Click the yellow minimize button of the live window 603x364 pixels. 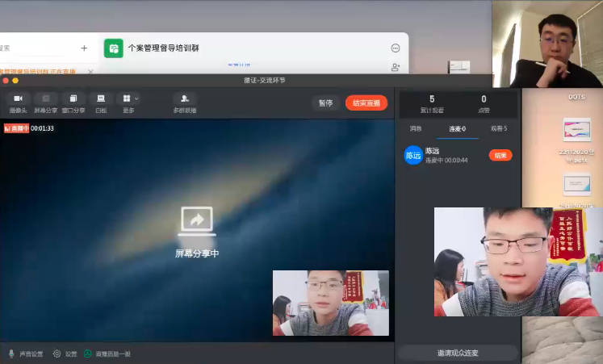tap(15, 81)
